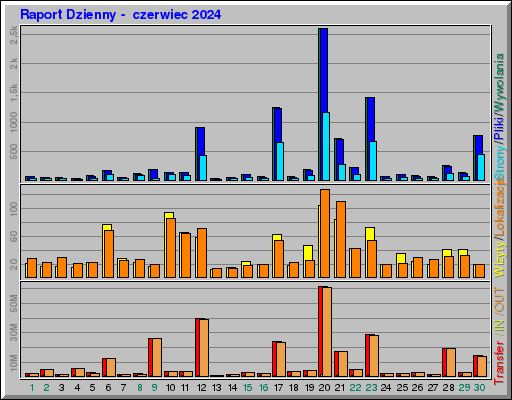
Task: Click the yellow sites bar for day 23
Action: pos(370,234)
